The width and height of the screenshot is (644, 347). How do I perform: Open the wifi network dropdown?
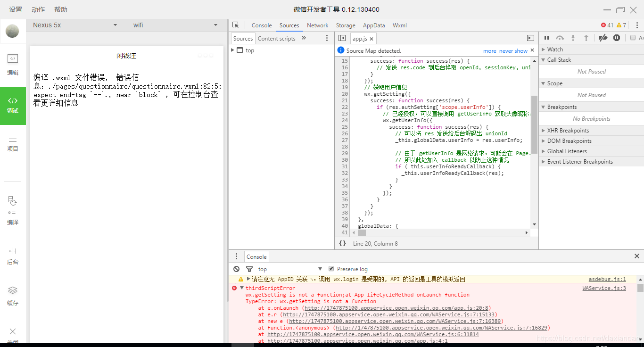pos(175,25)
